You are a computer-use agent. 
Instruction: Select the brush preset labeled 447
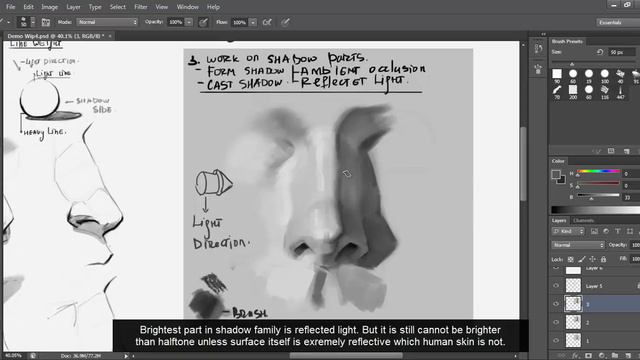click(620, 92)
